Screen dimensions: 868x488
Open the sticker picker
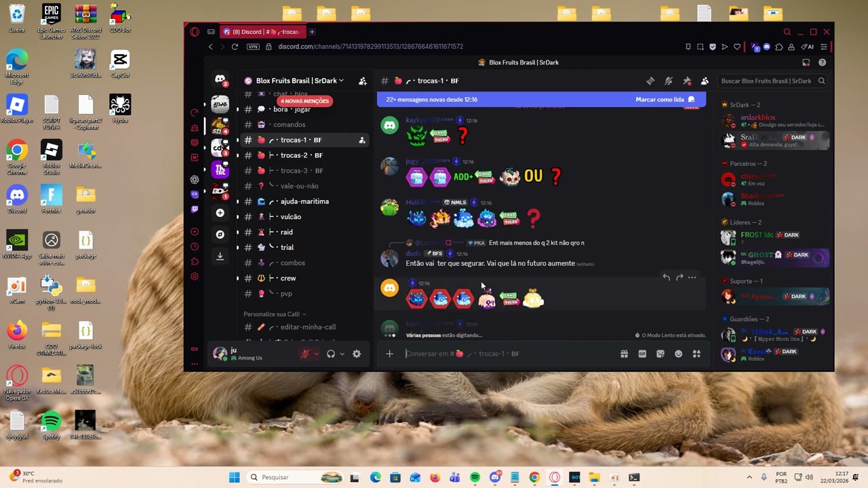(x=660, y=354)
